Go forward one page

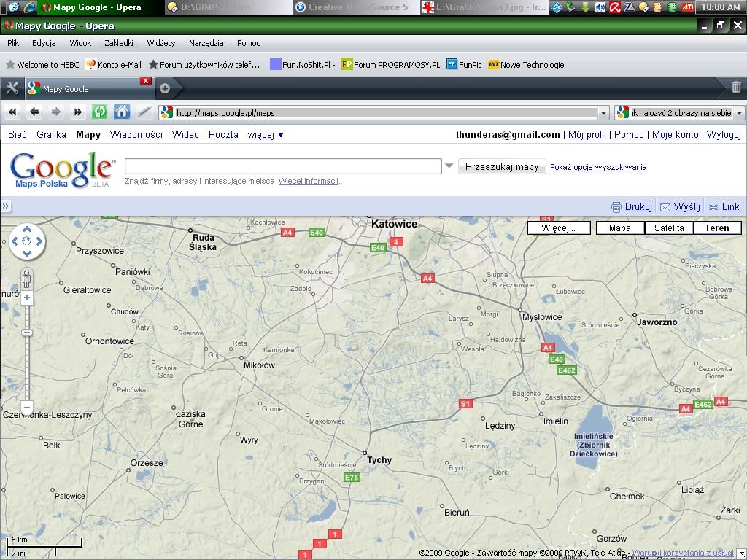pos(55,112)
